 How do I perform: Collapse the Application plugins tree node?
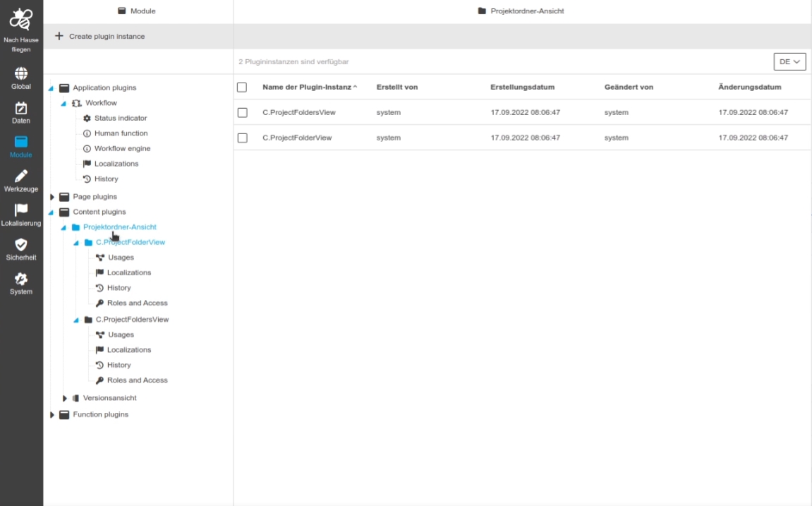pos(51,88)
